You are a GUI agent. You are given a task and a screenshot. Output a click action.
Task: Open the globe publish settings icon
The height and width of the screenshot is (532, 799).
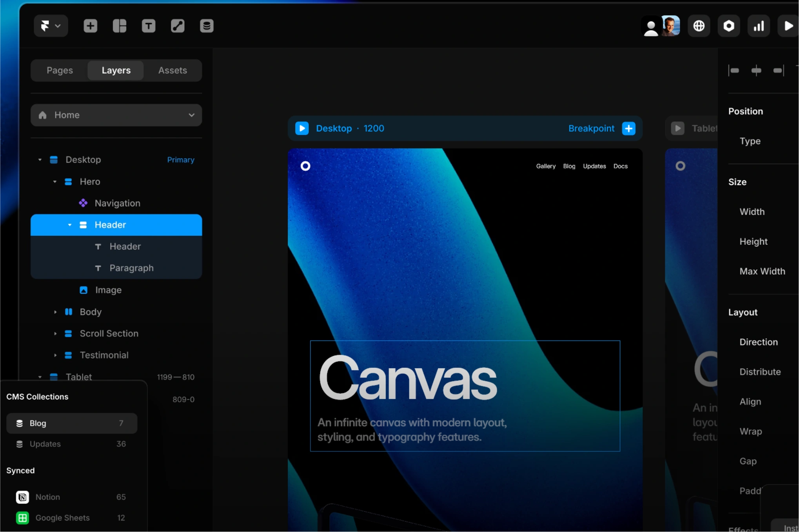[x=699, y=26]
